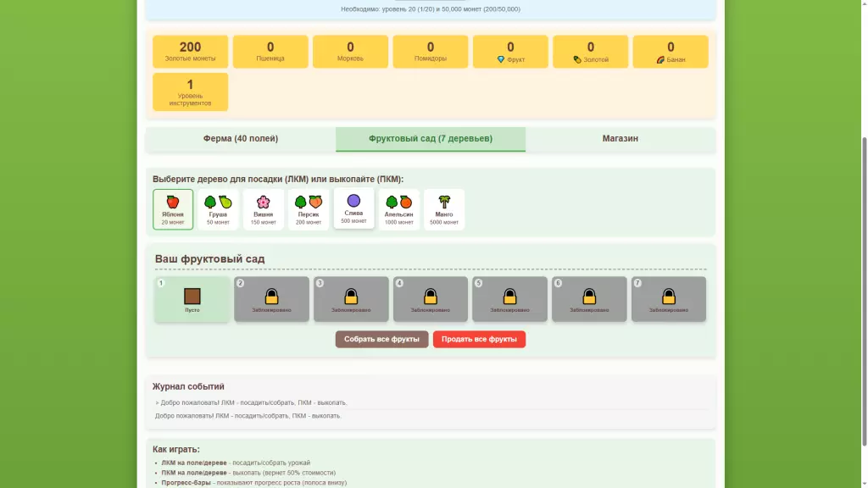Viewport: 868px width, 488px height.
Task: Select the Апельсин orange tree
Action: pyautogui.click(x=398, y=209)
